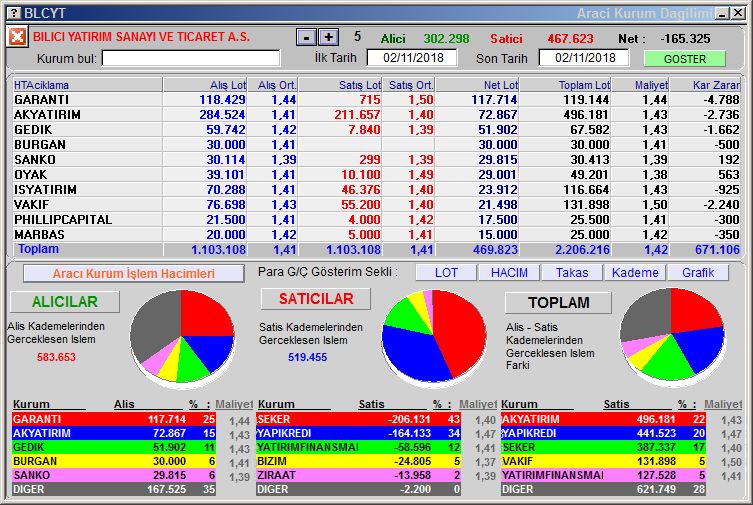Click the 583.653 buyers transaction value
Image resolution: width=753 pixels, height=505 pixels.
(56, 357)
